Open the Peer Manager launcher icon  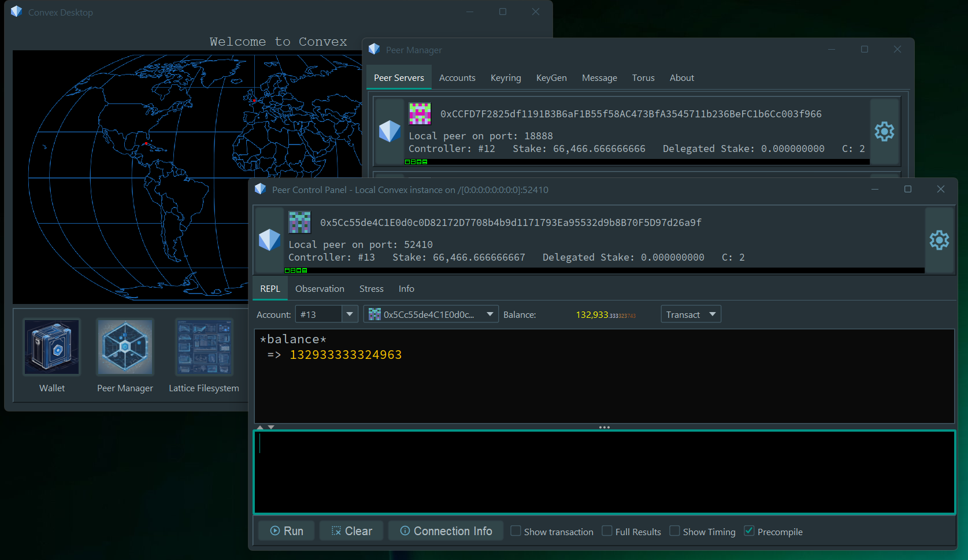(x=125, y=347)
